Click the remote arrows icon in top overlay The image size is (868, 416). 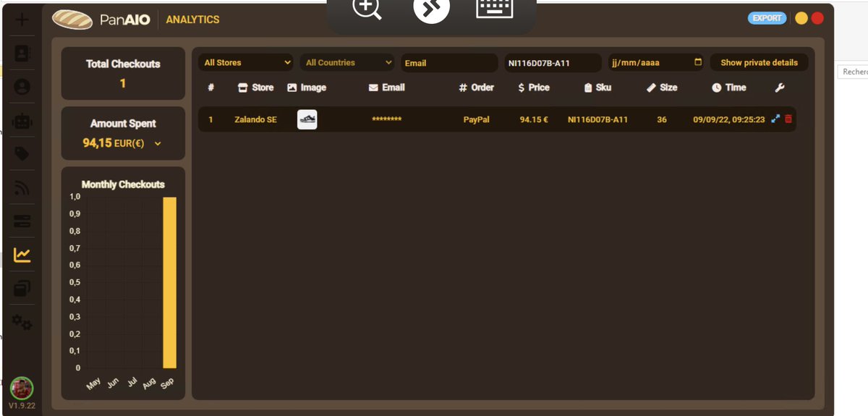tap(432, 7)
